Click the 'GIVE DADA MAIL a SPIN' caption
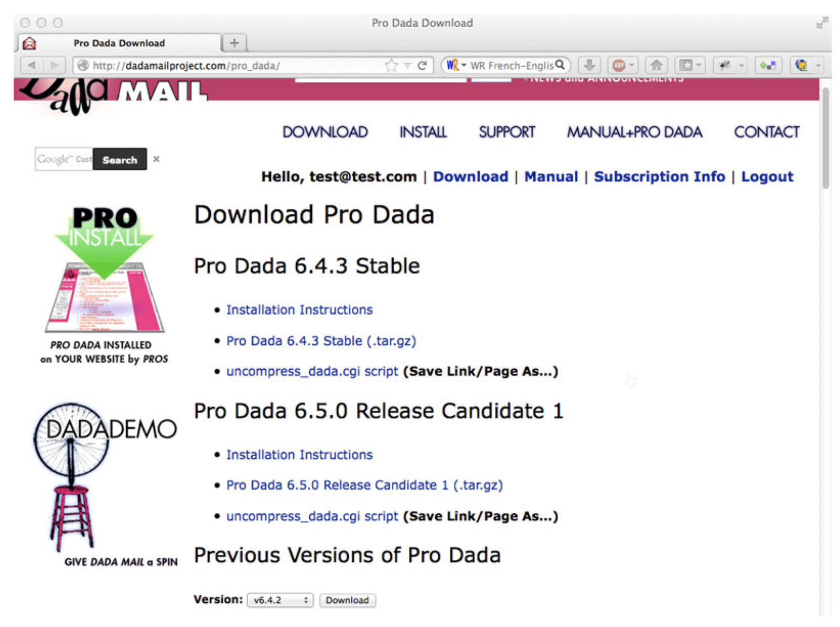The height and width of the screenshot is (627, 840). (121, 561)
